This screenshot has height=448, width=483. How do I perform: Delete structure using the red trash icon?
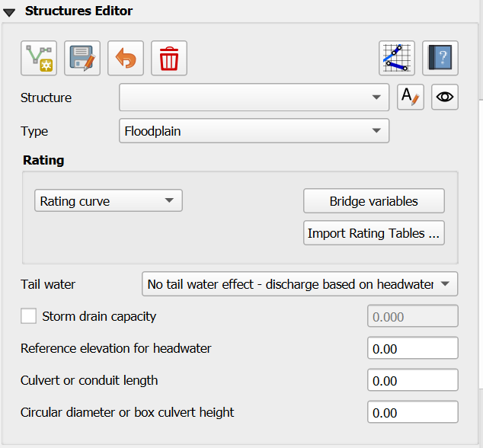point(169,58)
